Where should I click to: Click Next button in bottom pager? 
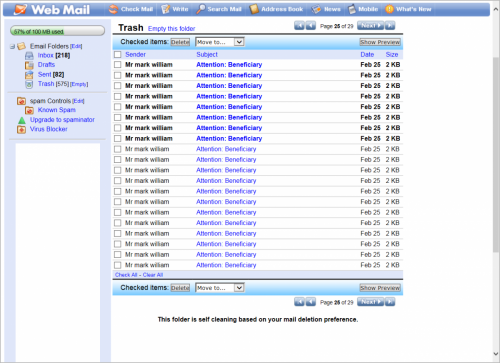[370, 302]
